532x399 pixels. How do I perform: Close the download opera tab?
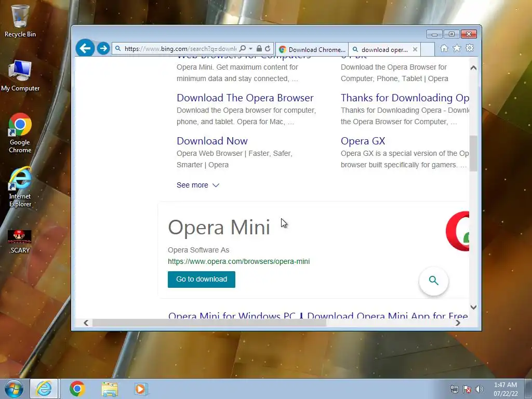click(x=415, y=49)
